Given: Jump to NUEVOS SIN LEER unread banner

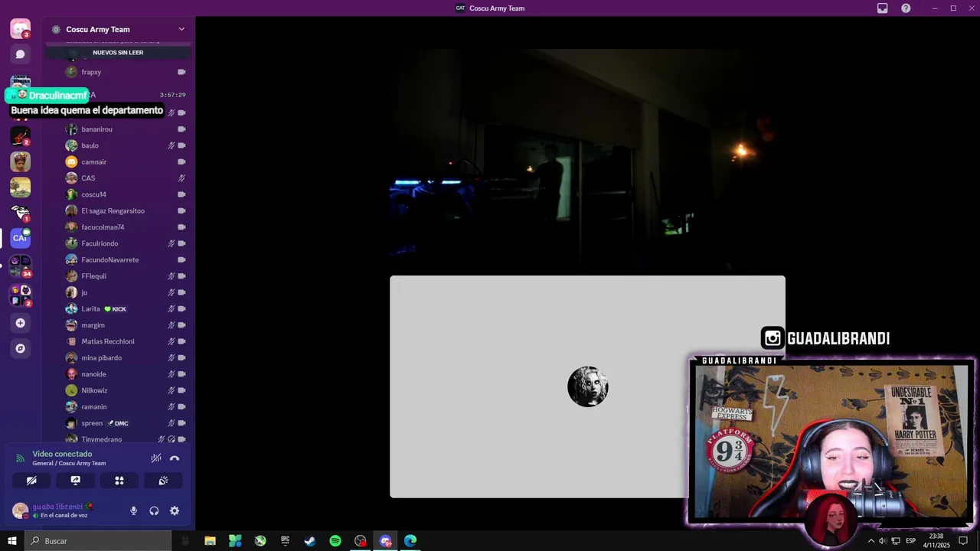Looking at the screenshot, I should click(118, 53).
